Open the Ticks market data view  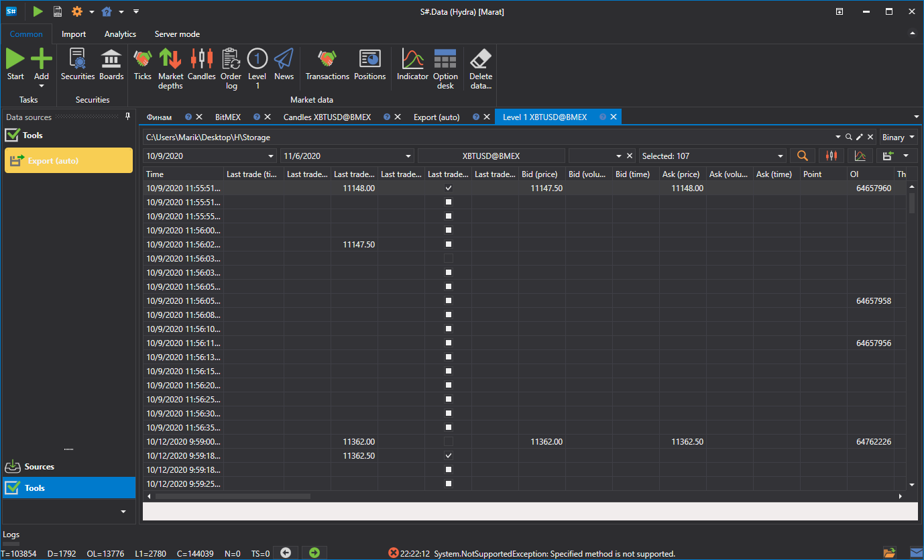click(x=143, y=65)
